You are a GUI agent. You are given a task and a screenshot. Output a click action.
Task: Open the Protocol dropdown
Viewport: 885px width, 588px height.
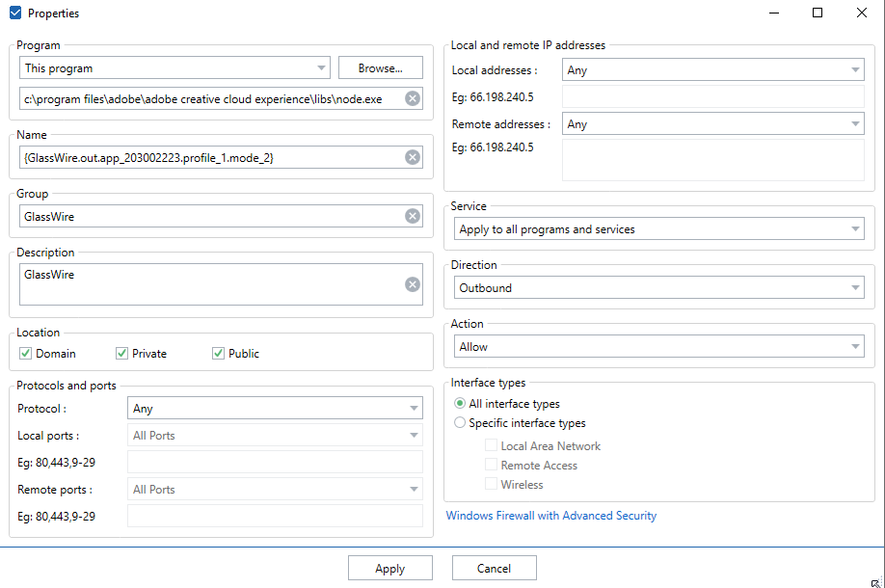(x=275, y=409)
